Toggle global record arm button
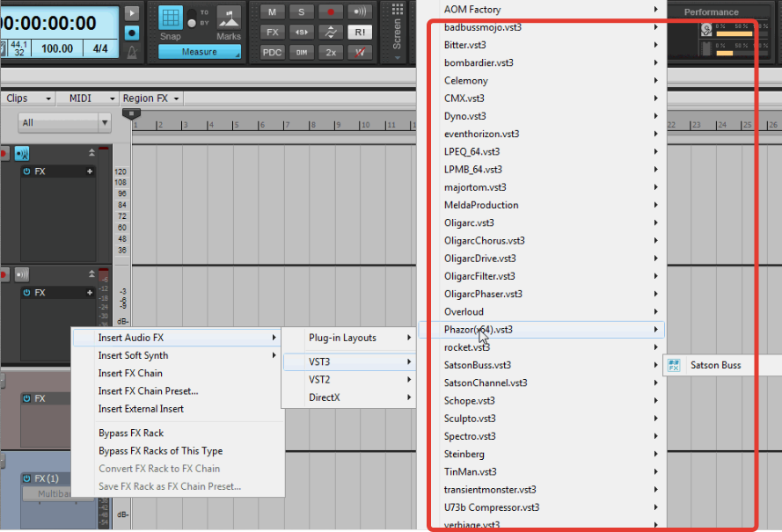 (330, 12)
